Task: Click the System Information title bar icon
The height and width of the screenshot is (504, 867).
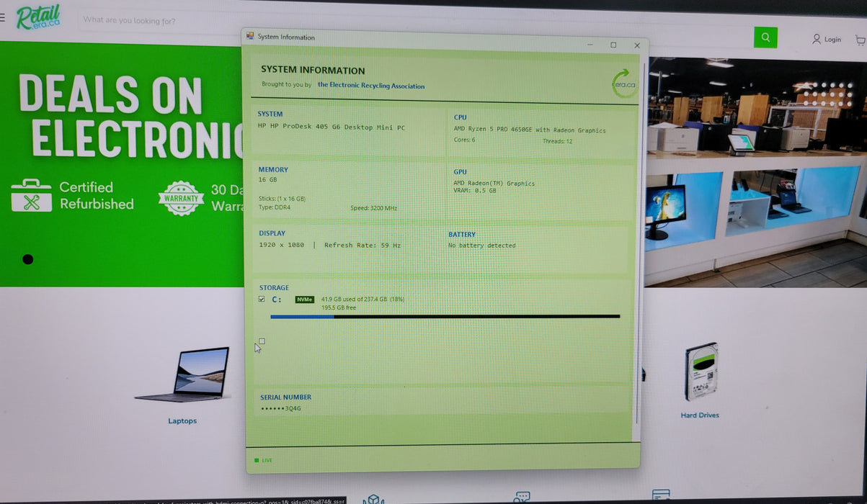Action: [x=250, y=36]
